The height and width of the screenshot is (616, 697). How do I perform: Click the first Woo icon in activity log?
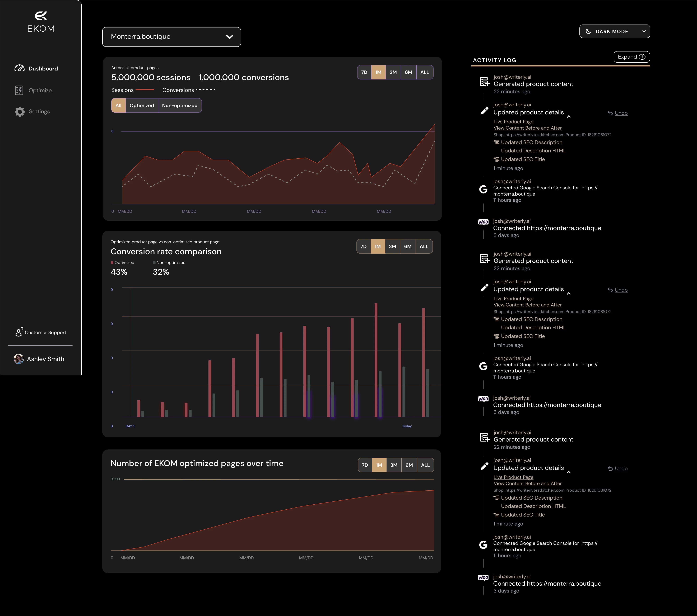click(x=483, y=222)
